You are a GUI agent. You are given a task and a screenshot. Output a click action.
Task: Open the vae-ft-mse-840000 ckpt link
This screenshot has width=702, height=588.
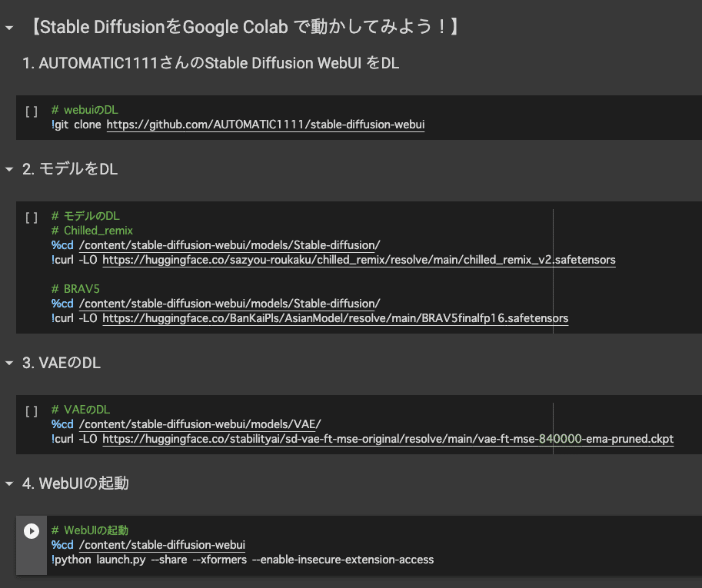(x=388, y=439)
